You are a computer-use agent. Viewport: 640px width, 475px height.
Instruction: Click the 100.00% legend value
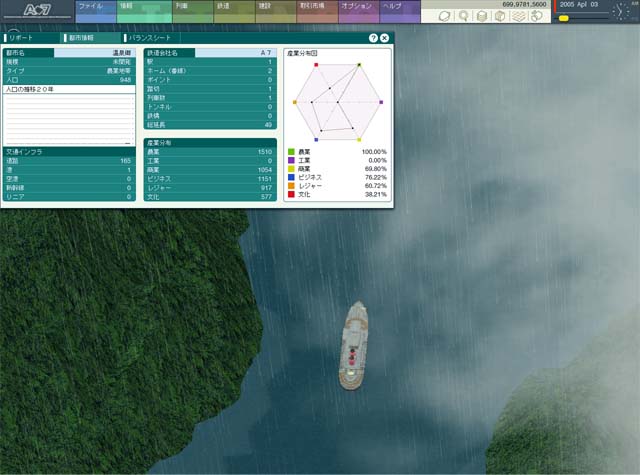point(374,152)
